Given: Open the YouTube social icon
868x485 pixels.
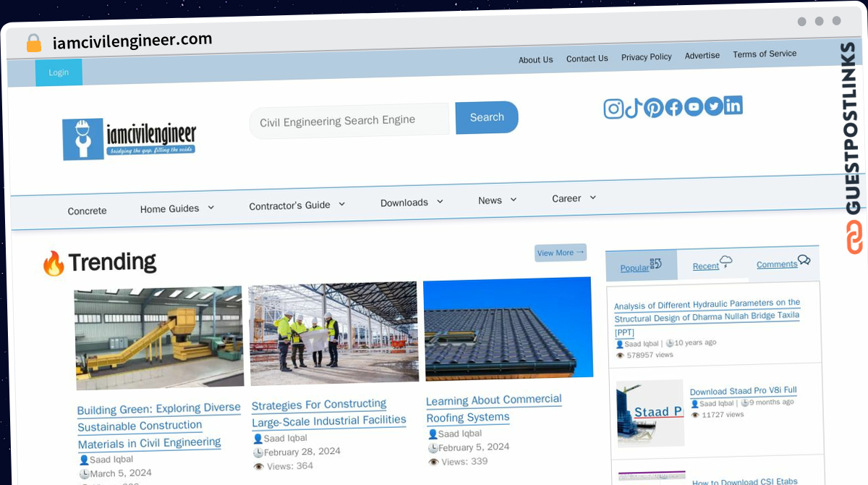Looking at the screenshot, I should (693, 107).
